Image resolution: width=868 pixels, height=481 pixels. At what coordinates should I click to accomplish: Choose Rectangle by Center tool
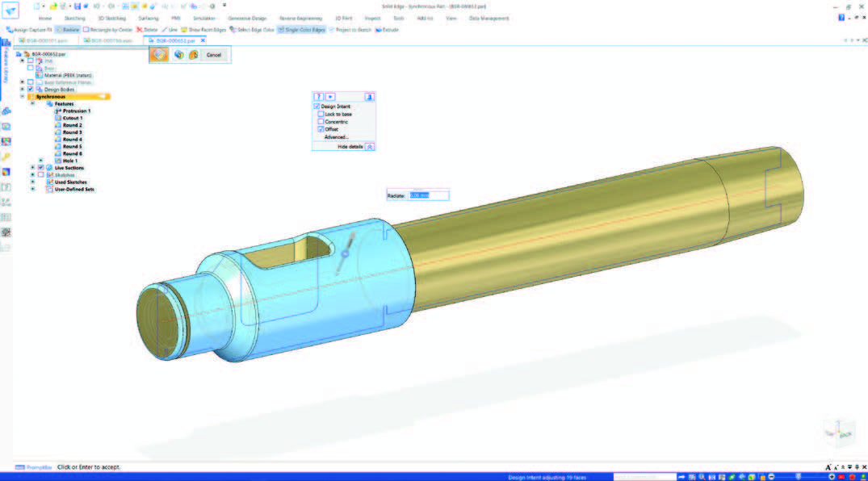(107, 30)
